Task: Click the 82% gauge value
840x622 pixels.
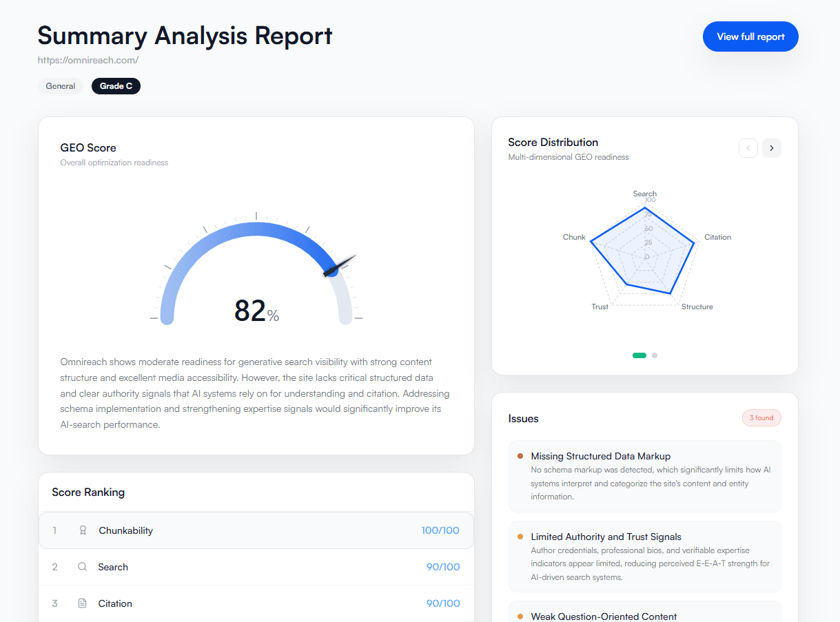Action: 256,311
